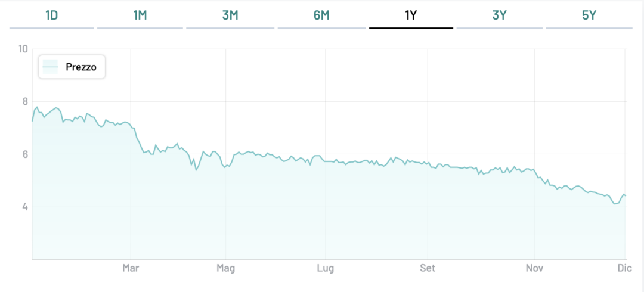644x292 pixels.
Task: Select the 1M range tab
Action: (x=140, y=15)
